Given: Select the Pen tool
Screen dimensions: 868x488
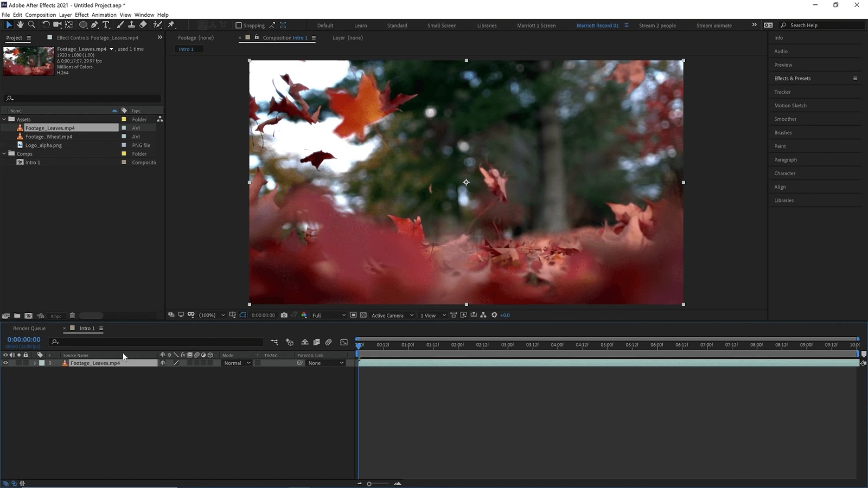Looking at the screenshot, I should (x=94, y=25).
